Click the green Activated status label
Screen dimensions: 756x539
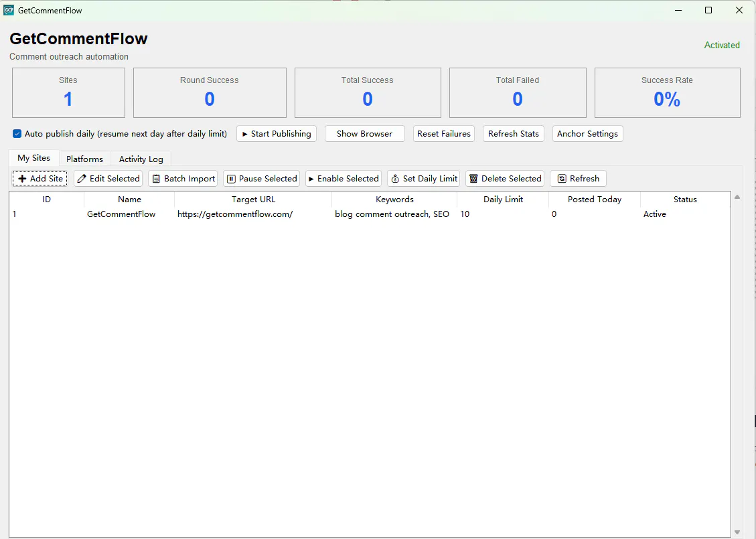[722, 45]
